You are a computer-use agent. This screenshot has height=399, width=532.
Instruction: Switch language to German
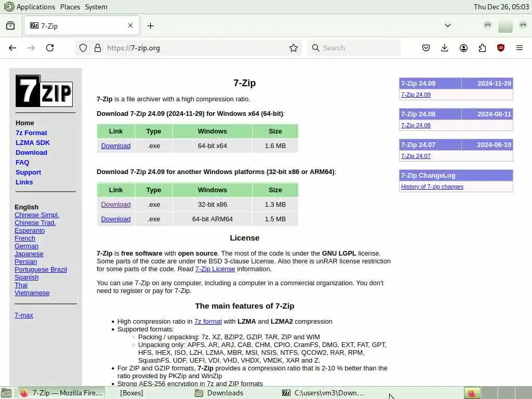(x=26, y=246)
